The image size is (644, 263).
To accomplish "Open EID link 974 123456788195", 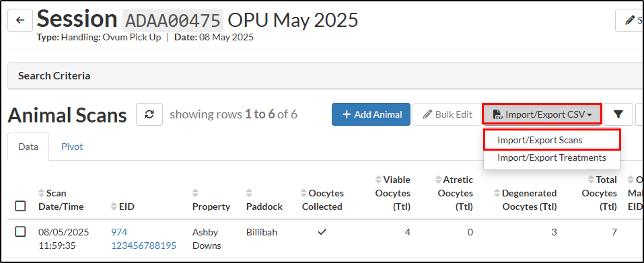I will (143, 239).
